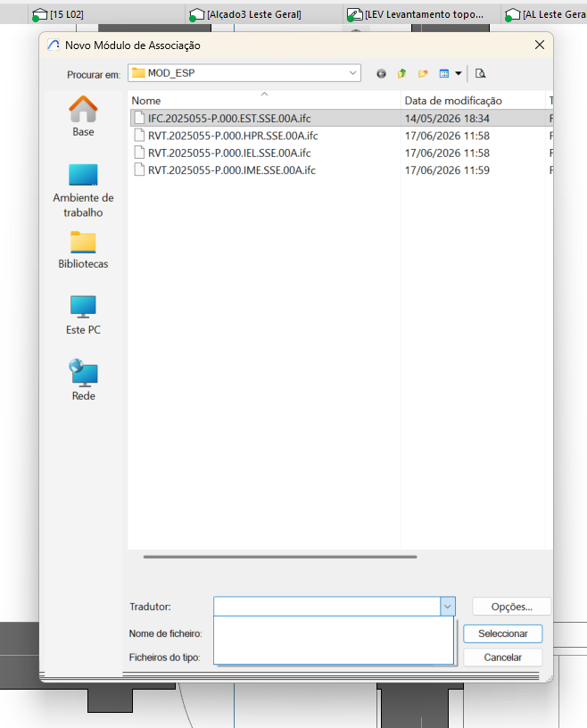
Task: Click the date 14/05/2026 18:34 cell
Action: pyautogui.click(x=447, y=119)
